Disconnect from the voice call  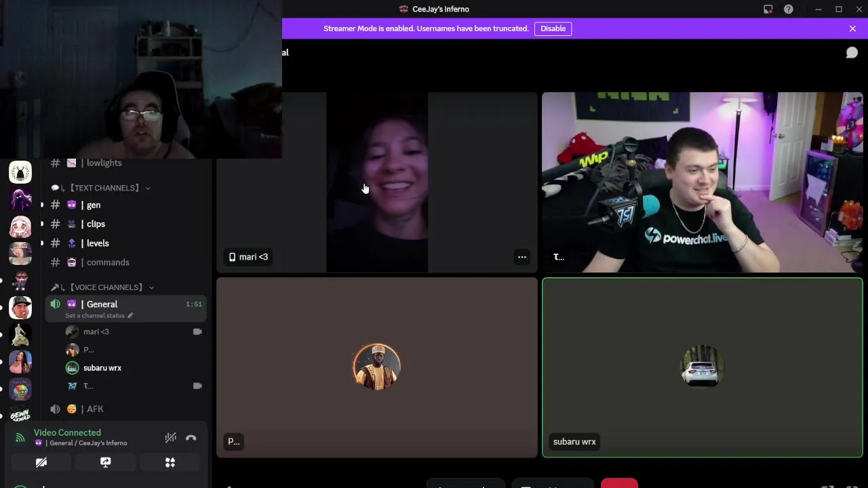(191, 438)
